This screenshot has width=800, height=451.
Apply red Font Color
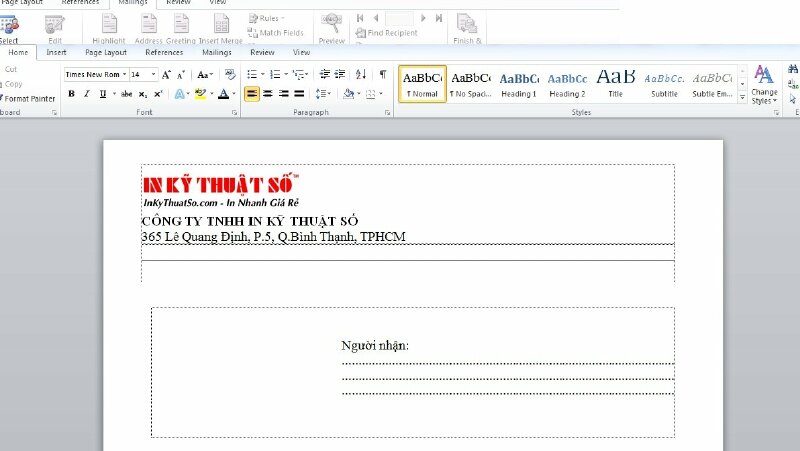click(x=223, y=94)
